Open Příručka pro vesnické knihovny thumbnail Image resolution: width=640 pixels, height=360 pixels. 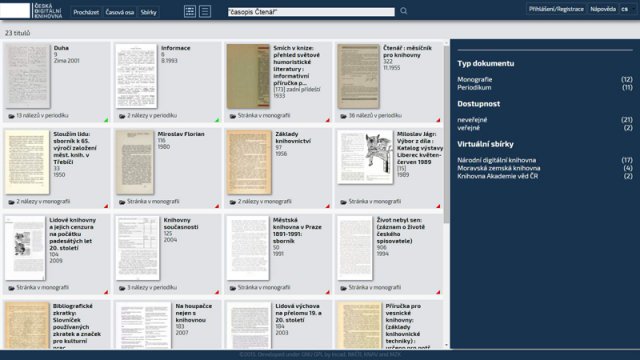point(360,325)
